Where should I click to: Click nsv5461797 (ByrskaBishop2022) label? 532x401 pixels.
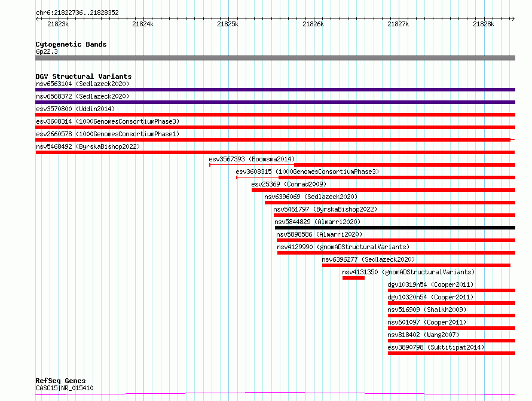coord(325,209)
